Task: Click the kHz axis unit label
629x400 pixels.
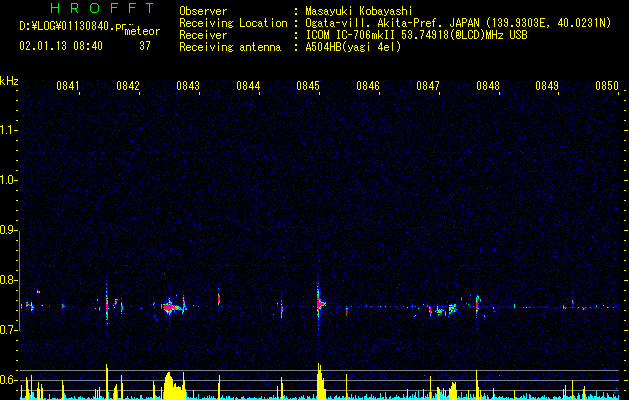Action: [x=9, y=81]
